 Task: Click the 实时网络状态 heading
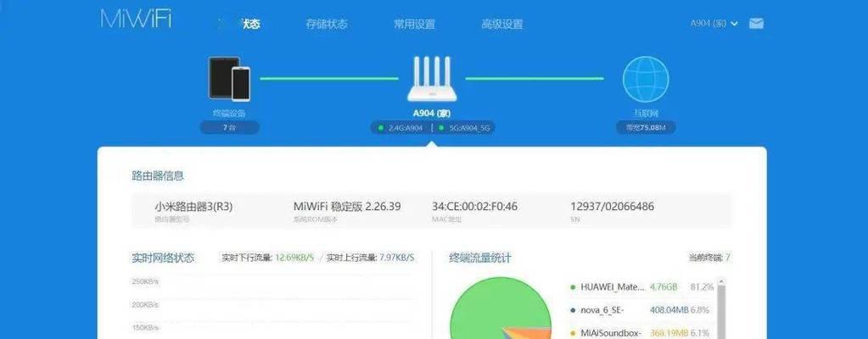coord(163,258)
